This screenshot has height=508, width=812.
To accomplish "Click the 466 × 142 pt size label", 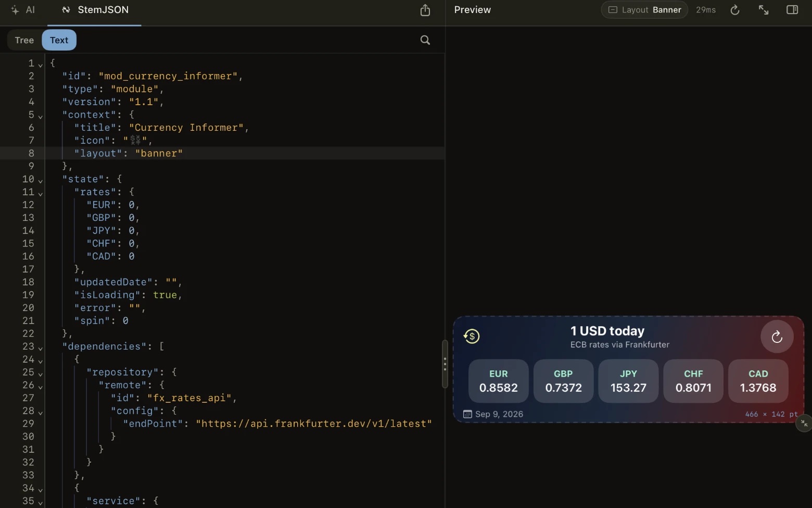I will tap(771, 414).
